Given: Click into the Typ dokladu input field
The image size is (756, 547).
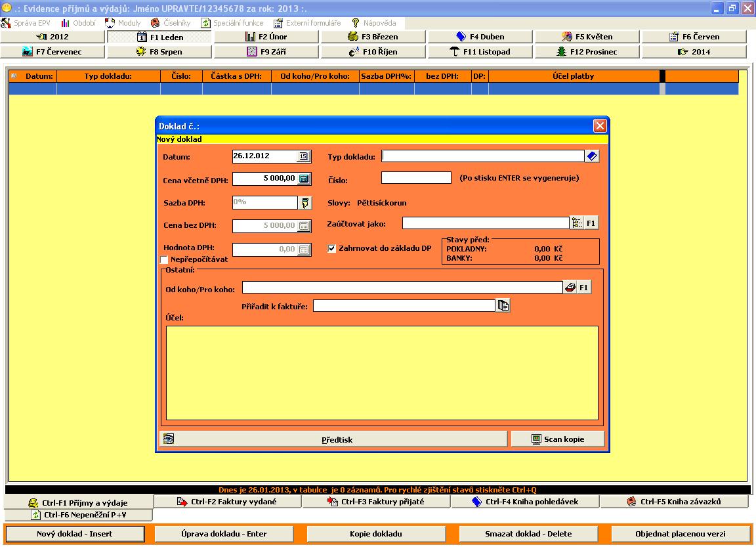Looking at the screenshot, I should pos(482,156).
